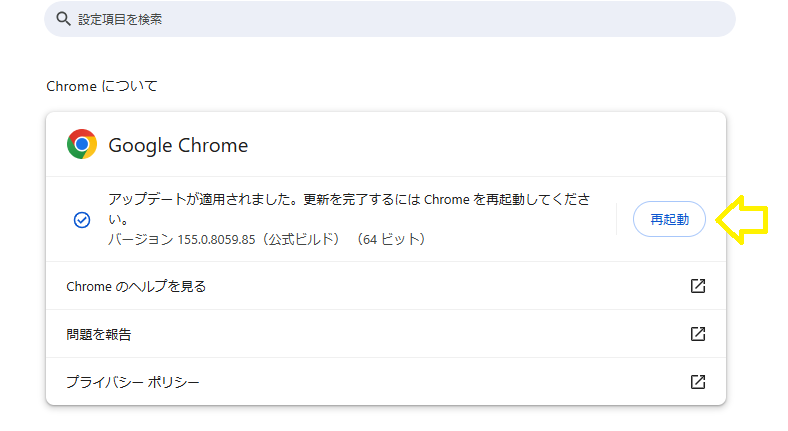
Task: Click the 再起動 relaunch button
Action: click(x=669, y=219)
